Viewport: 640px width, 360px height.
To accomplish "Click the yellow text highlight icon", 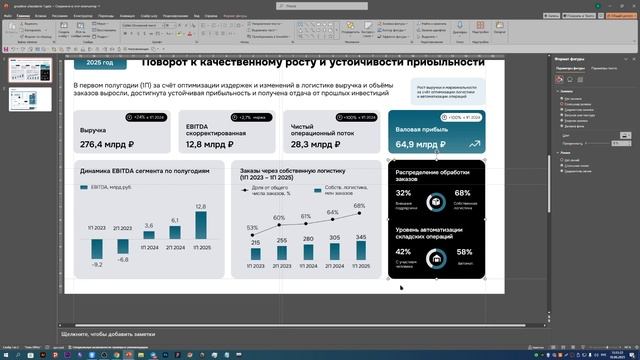I will pos(180,34).
